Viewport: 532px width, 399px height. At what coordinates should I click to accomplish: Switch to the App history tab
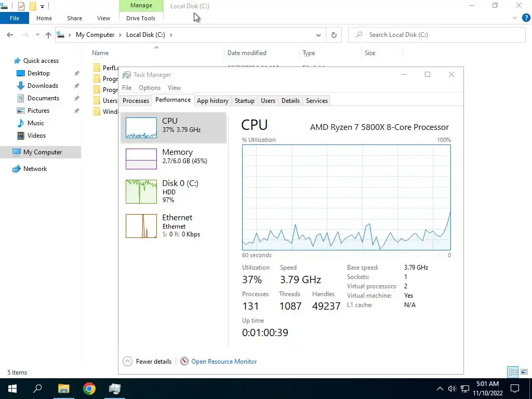(212, 101)
